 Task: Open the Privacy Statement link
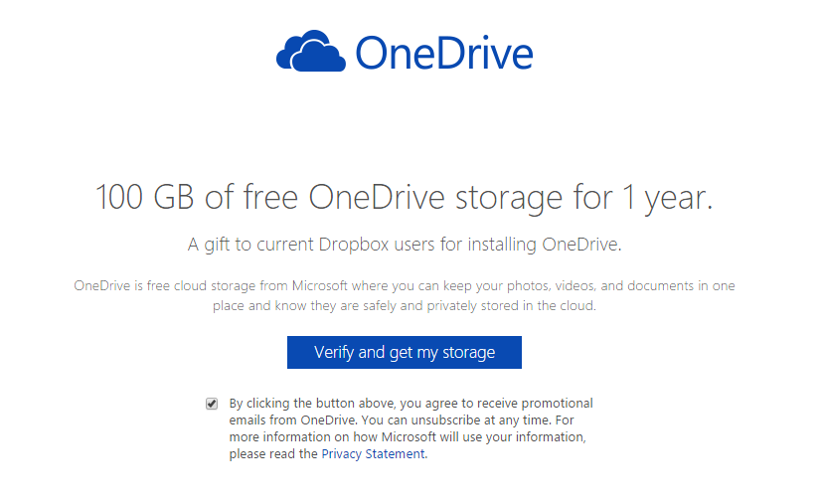click(373, 454)
